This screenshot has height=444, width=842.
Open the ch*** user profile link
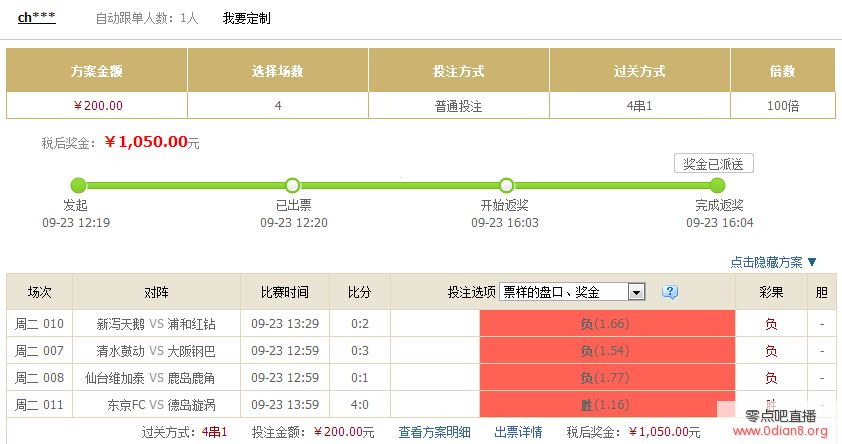[37, 18]
